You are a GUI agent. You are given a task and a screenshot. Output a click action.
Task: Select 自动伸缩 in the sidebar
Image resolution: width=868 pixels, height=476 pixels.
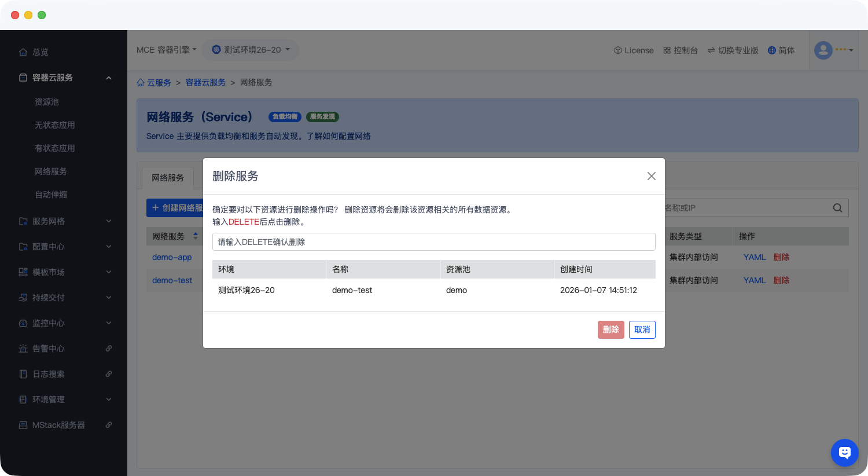[x=51, y=195]
